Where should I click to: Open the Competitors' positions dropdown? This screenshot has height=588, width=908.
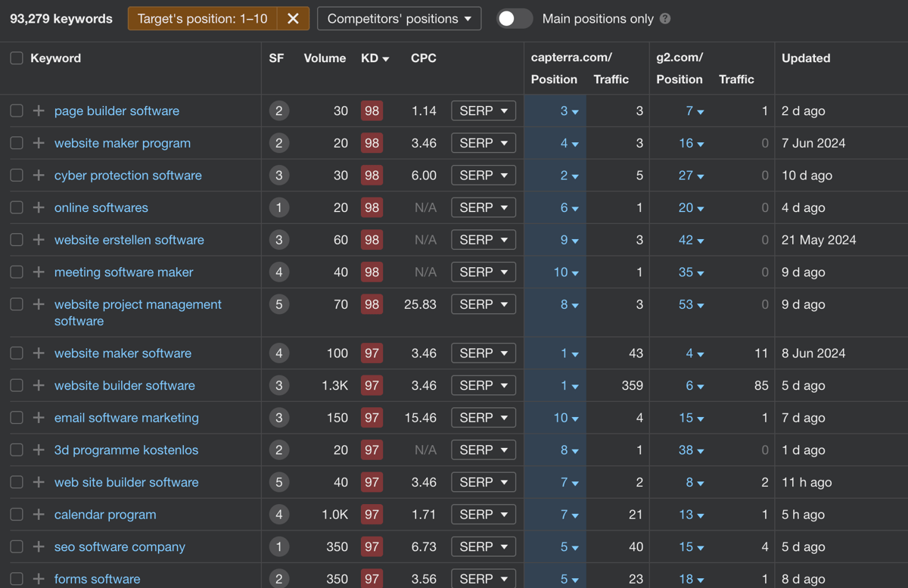pyautogui.click(x=400, y=19)
